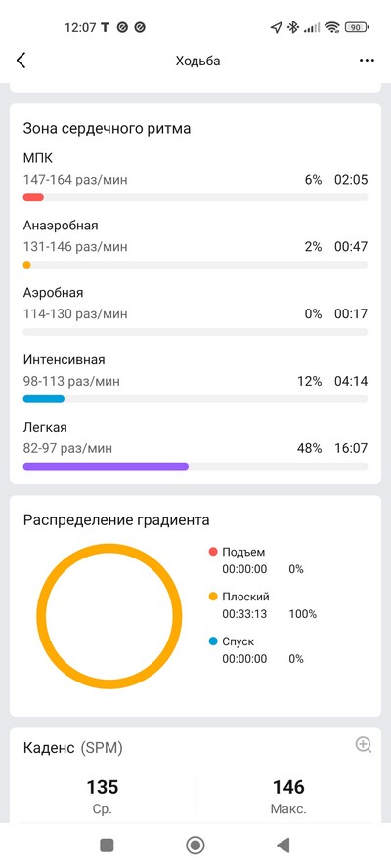Tap the purple Легкая zone progress bar
Screen dimensions: 391x868
coord(195,467)
